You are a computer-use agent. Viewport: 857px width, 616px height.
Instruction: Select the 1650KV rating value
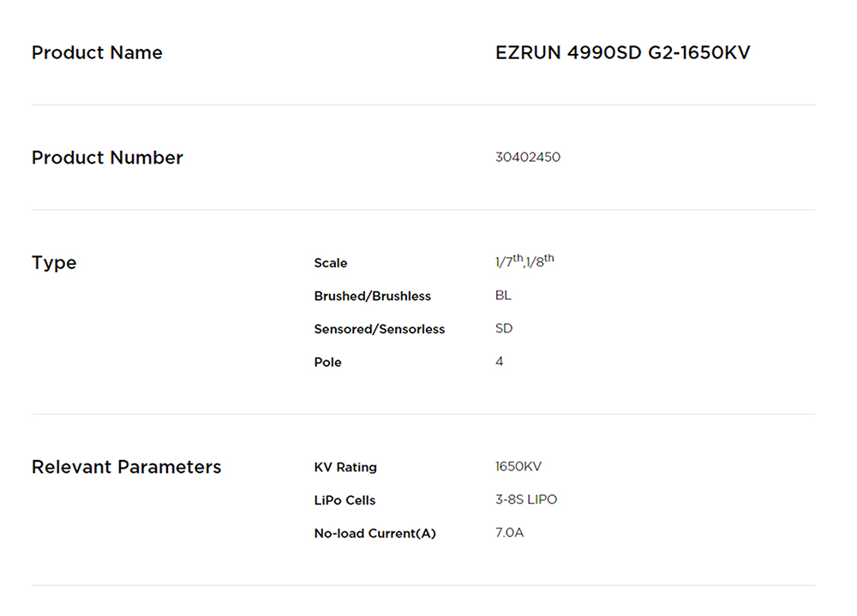[518, 467]
